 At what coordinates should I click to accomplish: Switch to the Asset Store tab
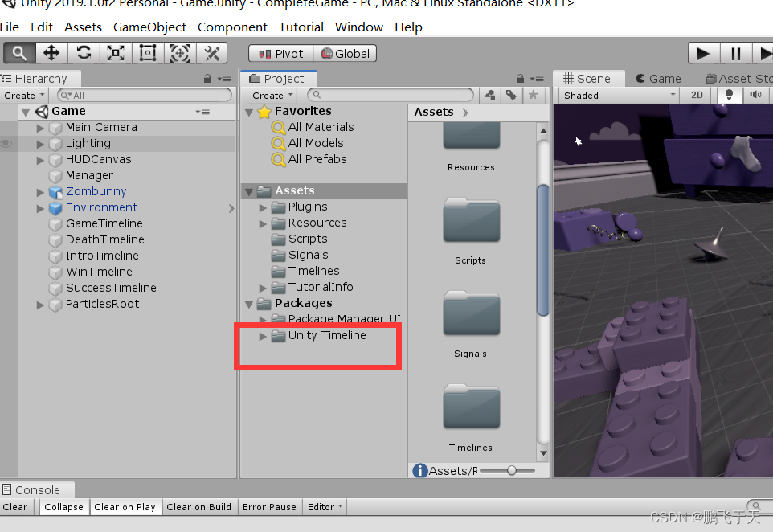point(738,79)
